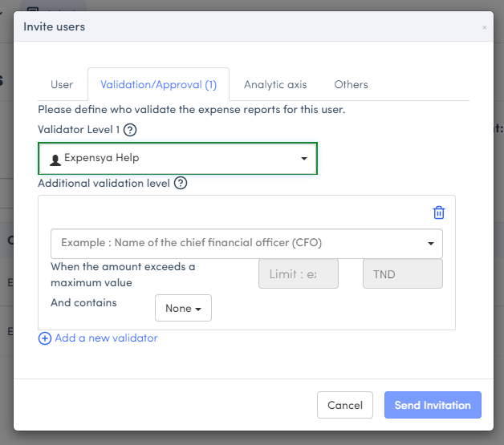Click the person icon in the Expensya Help field

point(55,160)
